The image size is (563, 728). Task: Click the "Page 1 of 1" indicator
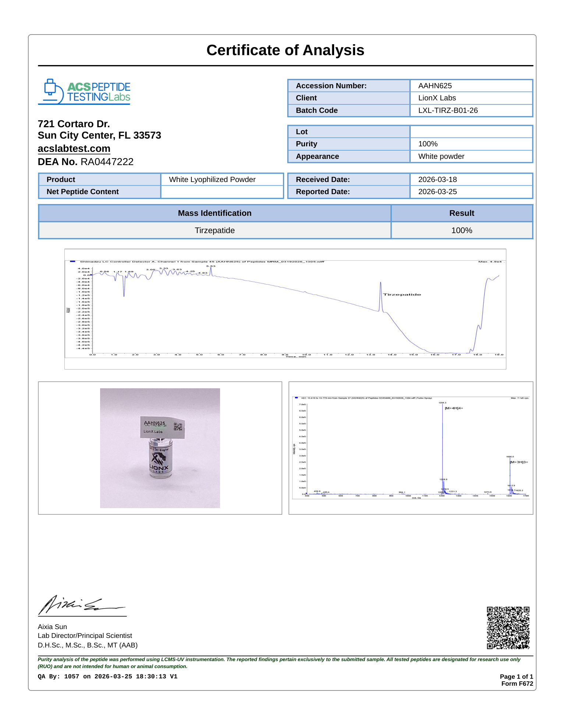click(516, 677)
